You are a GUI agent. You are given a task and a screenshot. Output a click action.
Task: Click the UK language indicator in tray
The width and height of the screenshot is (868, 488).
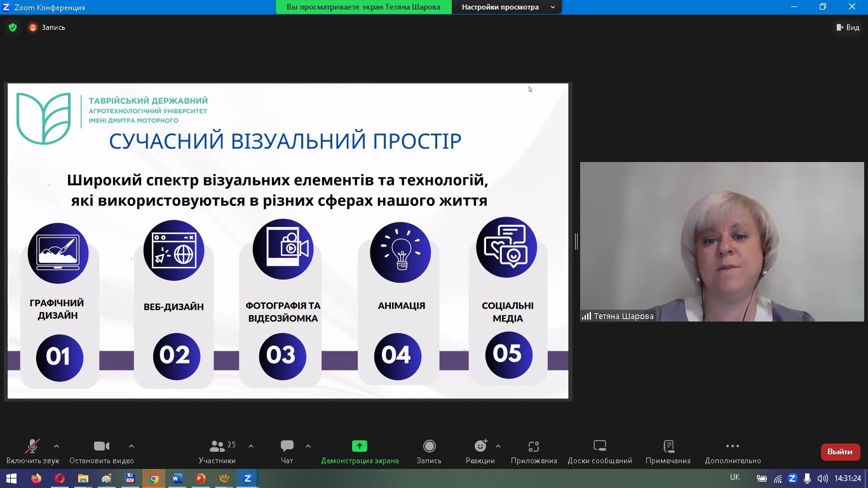click(735, 478)
